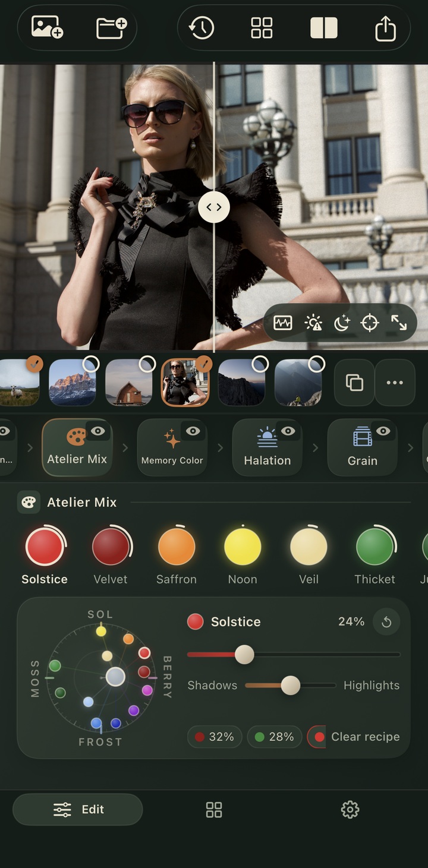Show the histogram waveform overlay
Viewport: 428px width, 868px height.
tap(283, 323)
